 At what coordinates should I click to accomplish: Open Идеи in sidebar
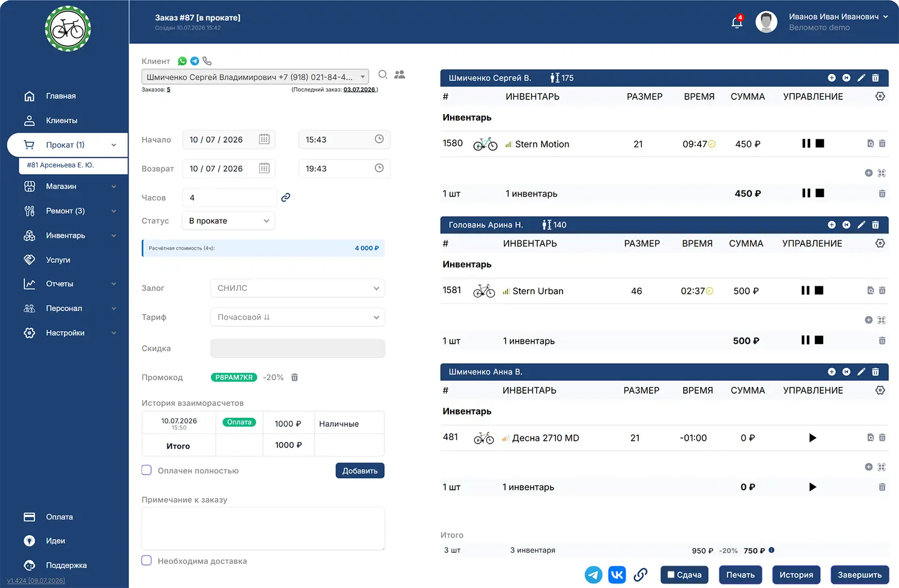click(x=56, y=541)
